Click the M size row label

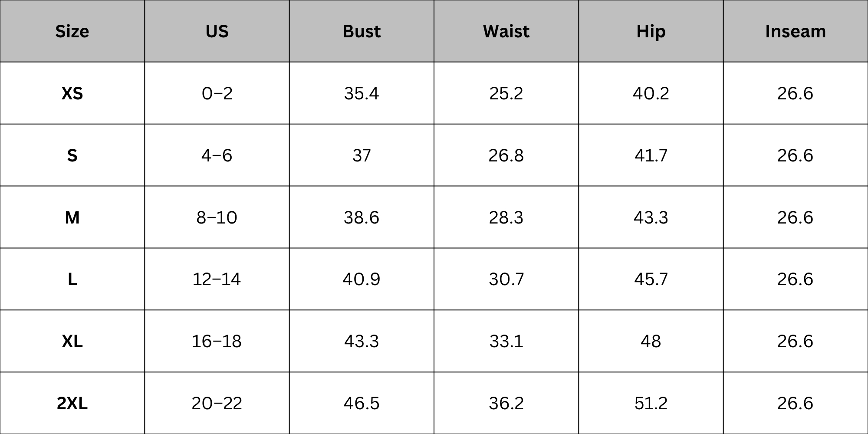click(x=72, y=217)
